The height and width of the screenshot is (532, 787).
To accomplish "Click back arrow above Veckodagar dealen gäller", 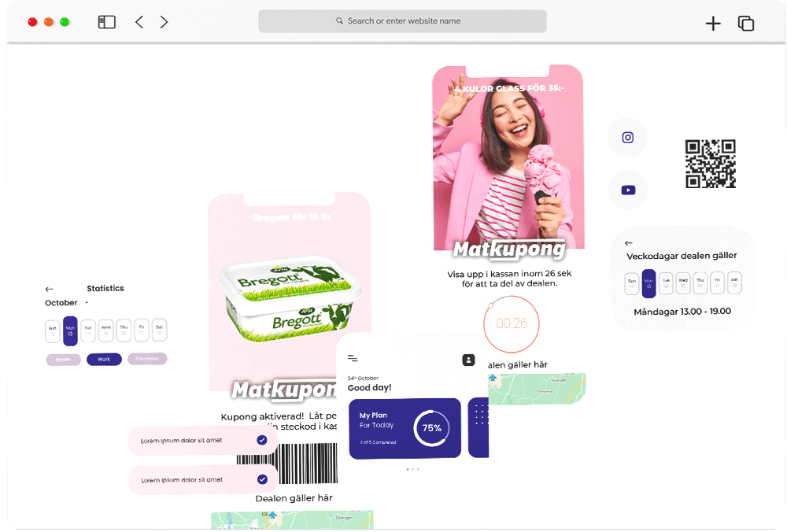I will (x=628, y=243).
